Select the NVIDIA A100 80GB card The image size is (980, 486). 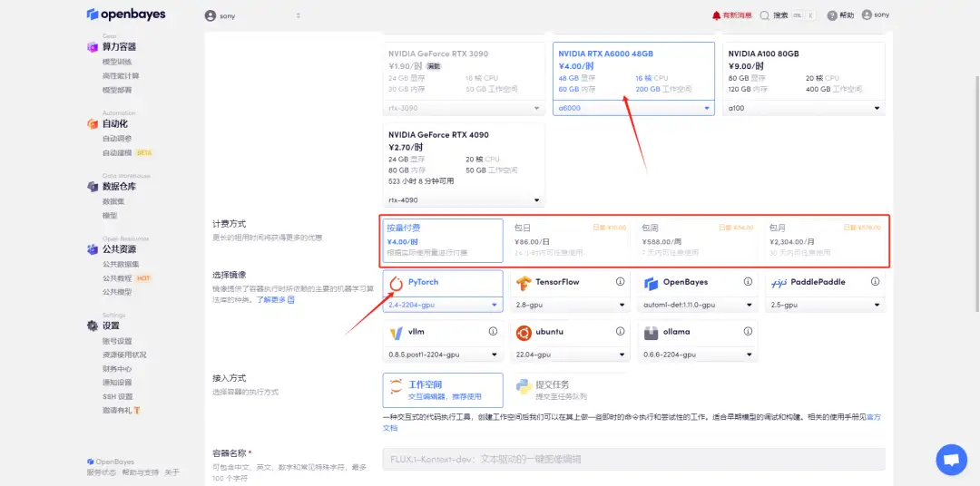coord(804,79)
